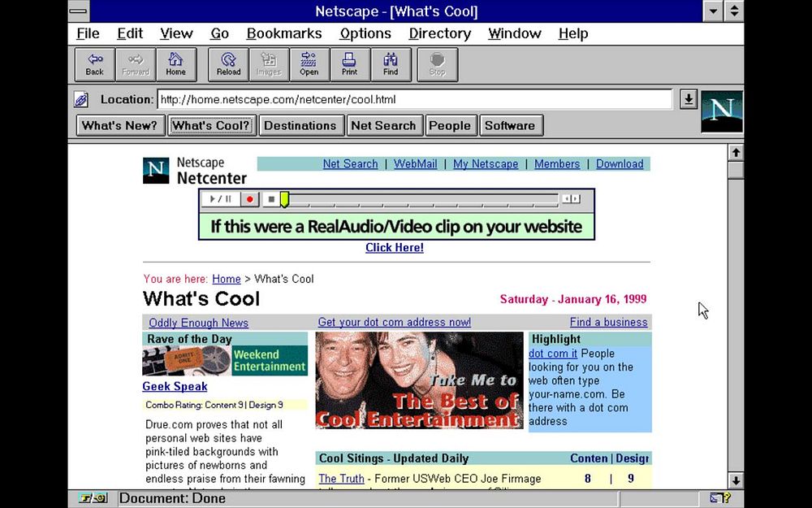Click the Cool Sitings - Updated Daily header

click(394, 458)
